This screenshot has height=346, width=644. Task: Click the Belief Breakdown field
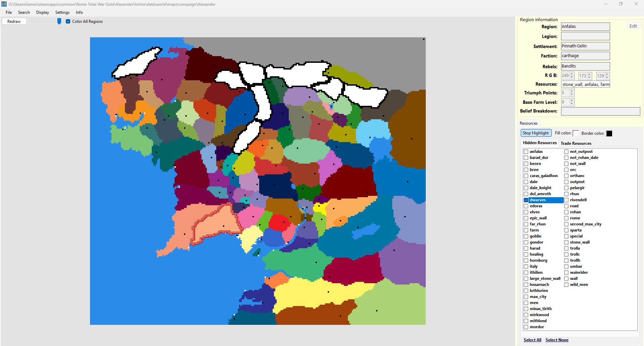pyautogui.click(x=600, y=111)
